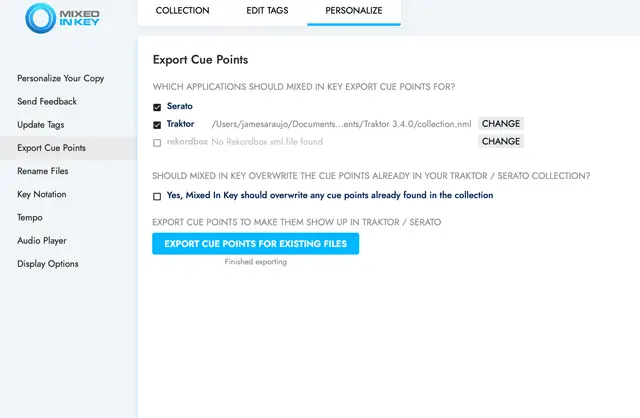Uncheck the Traktor export checkbox
This screenshot has width=640, height=418.
pos(157,125)
